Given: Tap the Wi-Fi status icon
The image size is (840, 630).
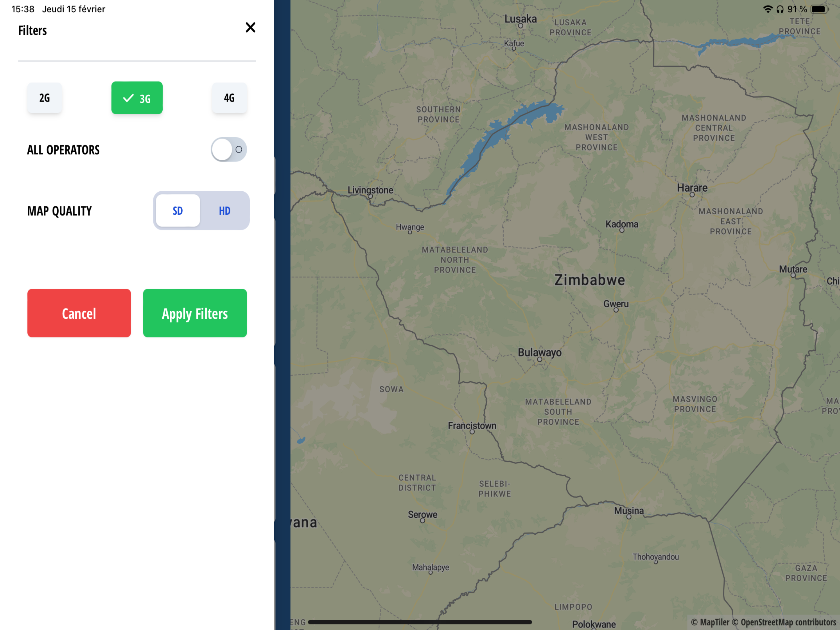Looking at the screenshot, I should (767, 9).
